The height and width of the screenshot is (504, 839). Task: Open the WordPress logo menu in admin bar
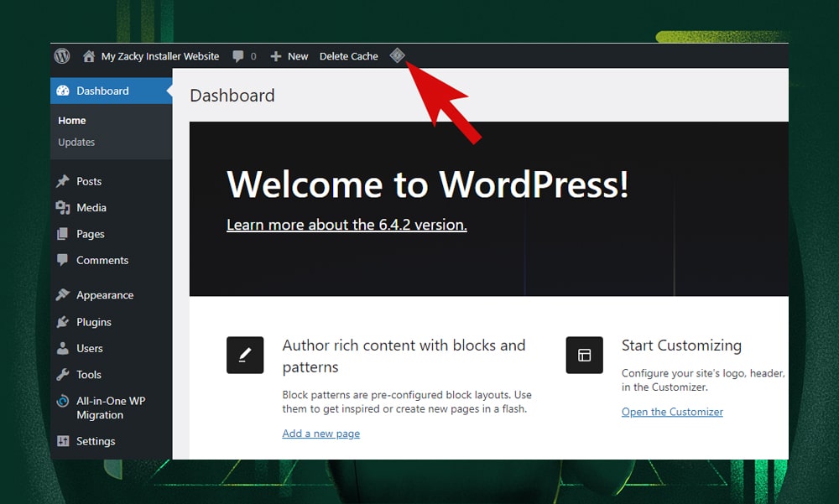(x=62, y=56)
